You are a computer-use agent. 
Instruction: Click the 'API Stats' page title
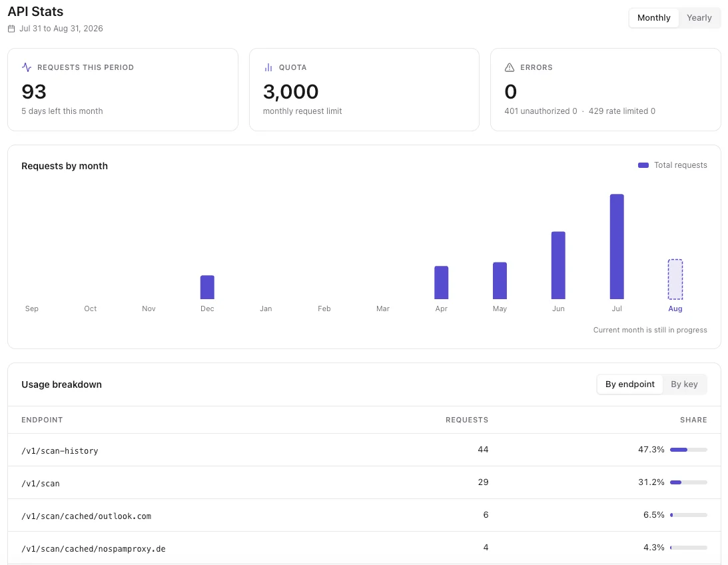point(35,11)
